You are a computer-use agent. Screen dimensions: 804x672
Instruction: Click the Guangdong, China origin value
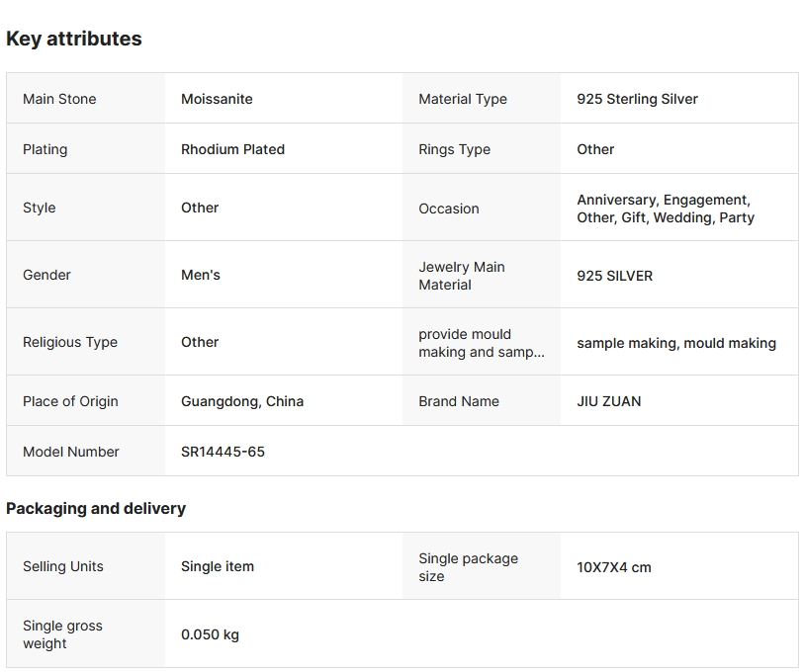[x=242, y=401]
